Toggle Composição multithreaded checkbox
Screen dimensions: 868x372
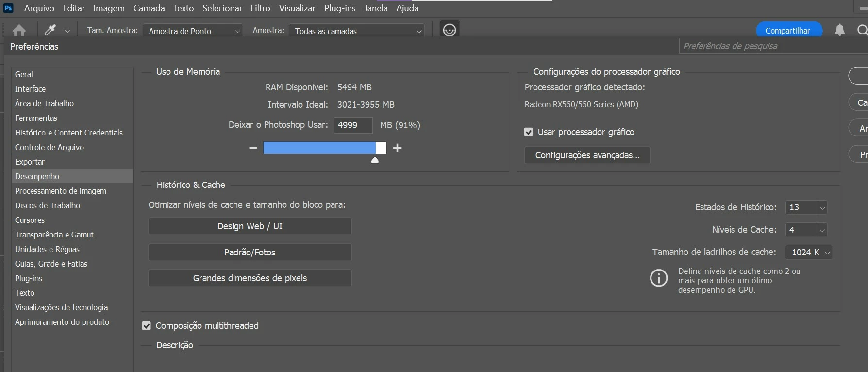click(146, 326)
